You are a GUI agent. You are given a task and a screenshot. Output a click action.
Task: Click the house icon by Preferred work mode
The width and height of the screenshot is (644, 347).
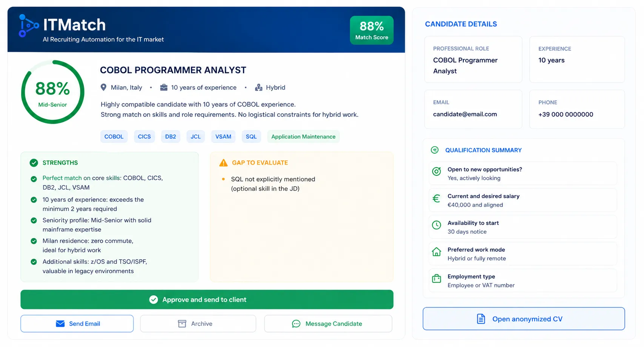[x=437, y=252]
